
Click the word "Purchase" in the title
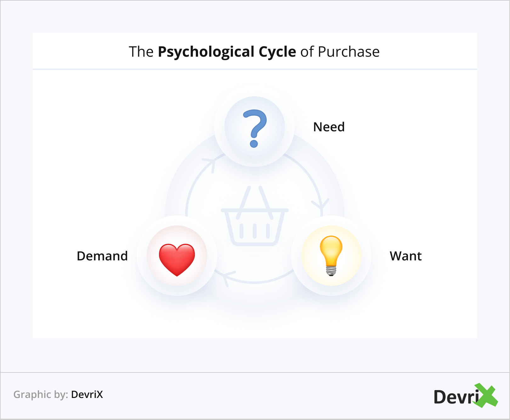[x=348, y=52]
